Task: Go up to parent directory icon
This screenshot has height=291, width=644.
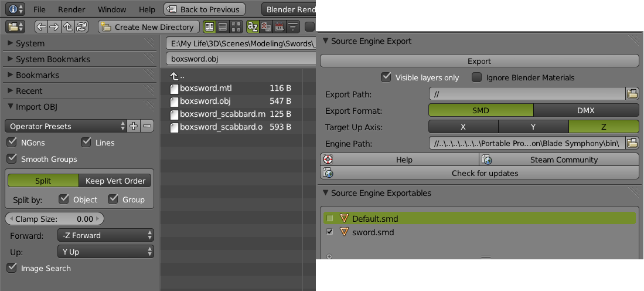Action: click(x=68, y=27)
